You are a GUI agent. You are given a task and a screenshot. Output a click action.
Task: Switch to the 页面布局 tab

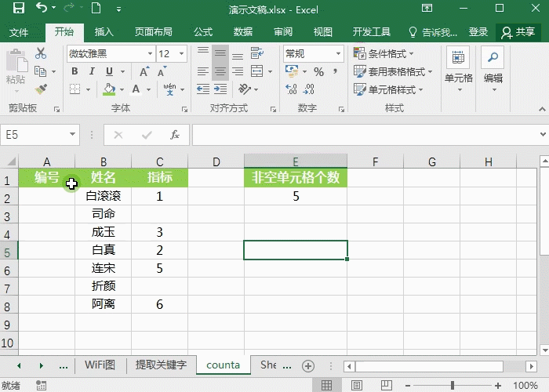coord(154,32)
